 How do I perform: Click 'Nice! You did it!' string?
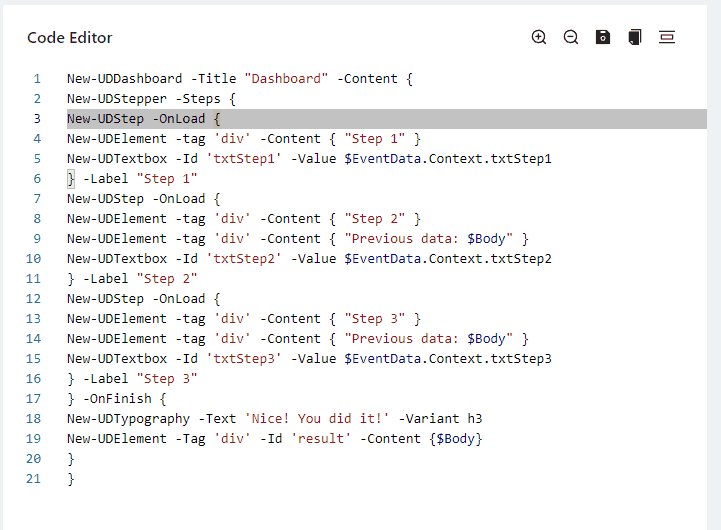coord(317,419)
